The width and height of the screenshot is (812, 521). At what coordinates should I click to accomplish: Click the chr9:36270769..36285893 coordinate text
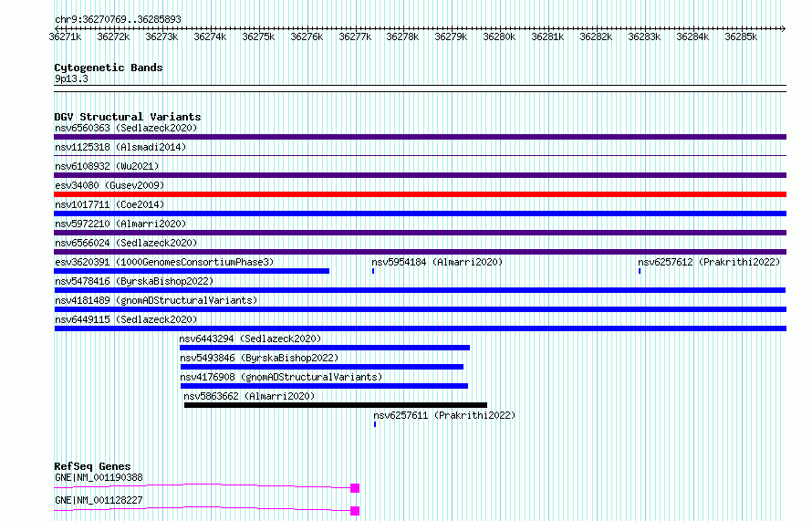(118, 19)
